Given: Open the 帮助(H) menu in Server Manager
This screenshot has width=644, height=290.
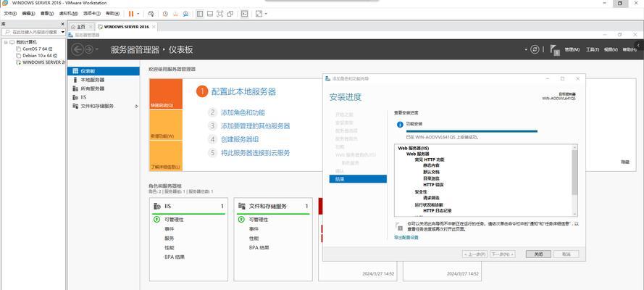Looking at the screenshot, I should click(x=630, y=50).
